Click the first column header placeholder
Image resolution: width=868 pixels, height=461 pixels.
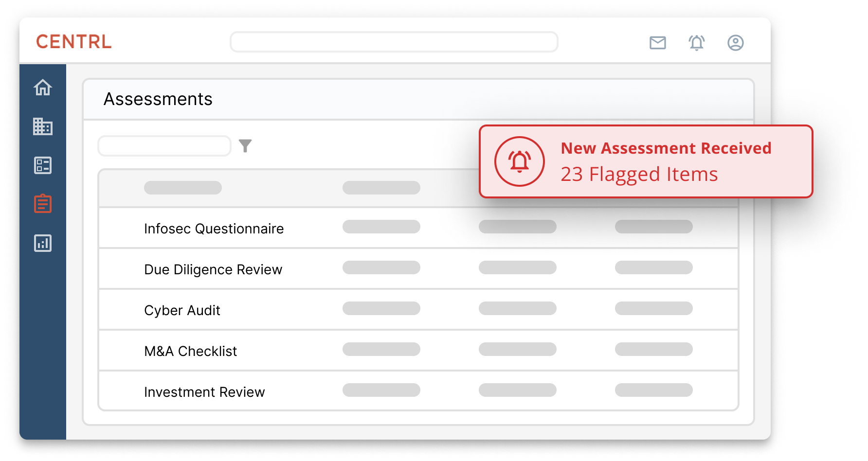point(183,188)
